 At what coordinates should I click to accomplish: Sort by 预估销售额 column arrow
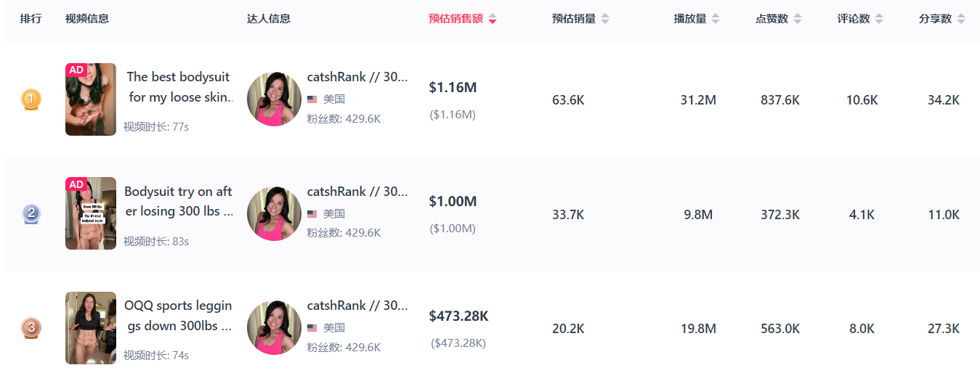(x=493, y=20)
